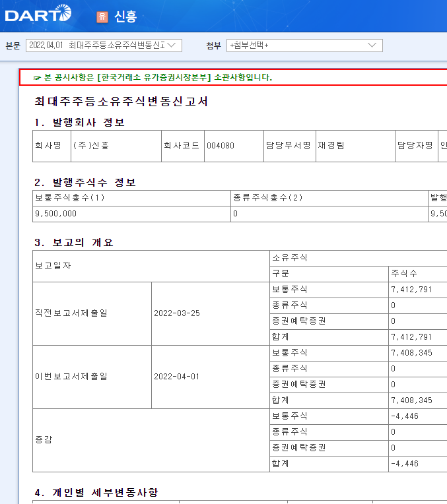Click the 주식수 column header

418,274
